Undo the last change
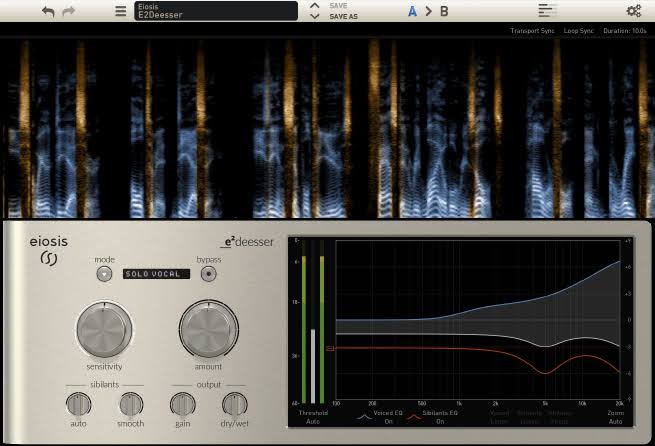The height and width of the screenshot is (446, 655). point(48,11)
